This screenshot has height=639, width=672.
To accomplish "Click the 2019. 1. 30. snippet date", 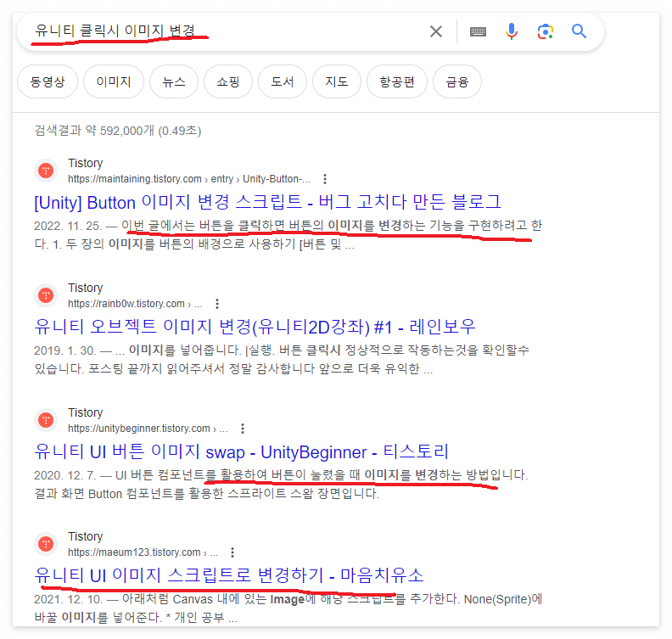I will tap(64, 350).
